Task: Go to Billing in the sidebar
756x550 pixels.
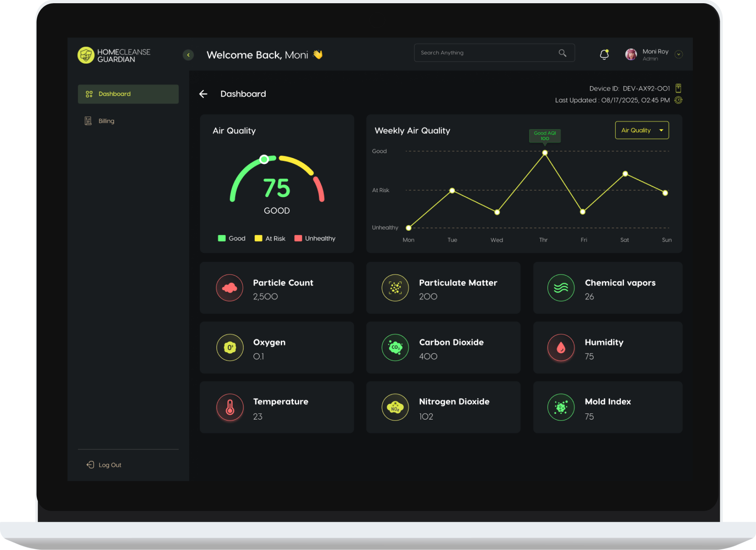Action: tap(106, 121)
